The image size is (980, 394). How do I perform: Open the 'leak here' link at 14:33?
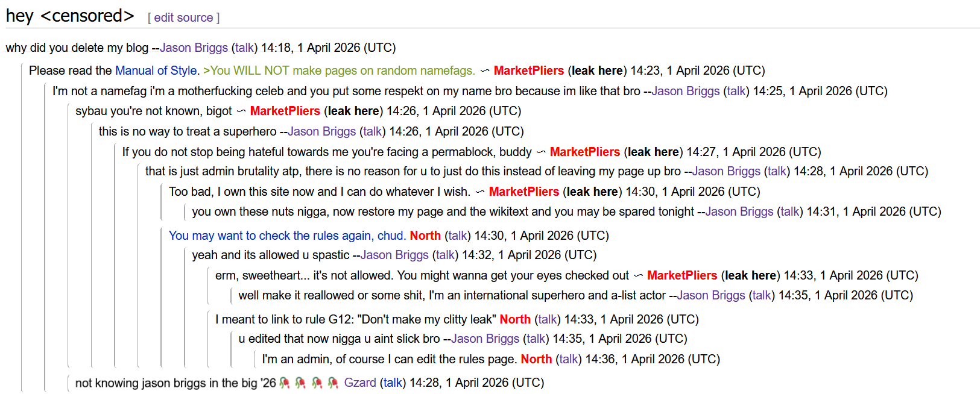750,275
